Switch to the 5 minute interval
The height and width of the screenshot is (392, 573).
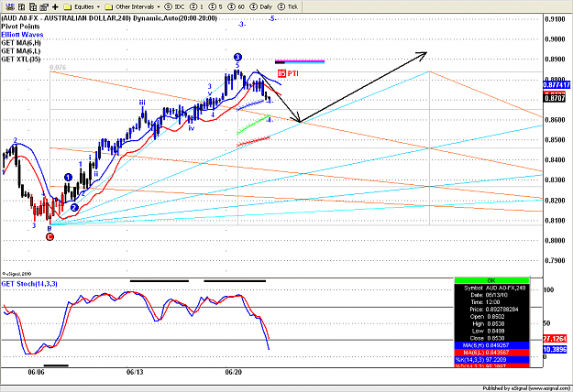[216, 6]
